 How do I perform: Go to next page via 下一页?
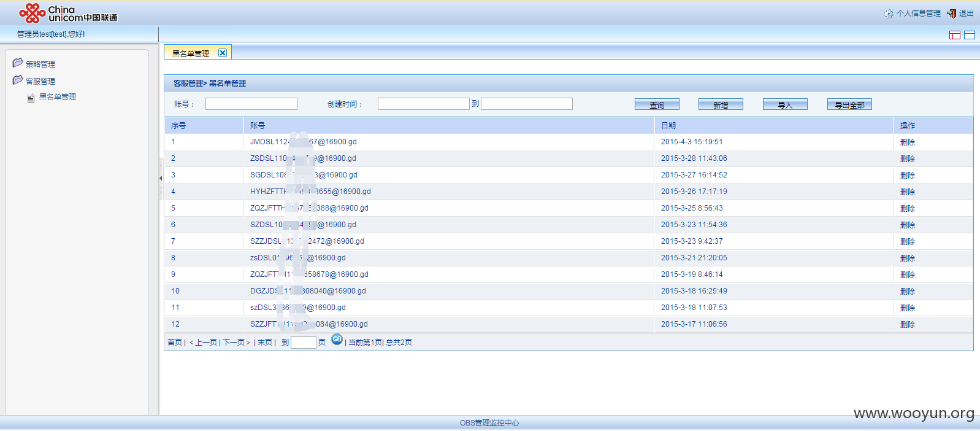tap(235, 343)
